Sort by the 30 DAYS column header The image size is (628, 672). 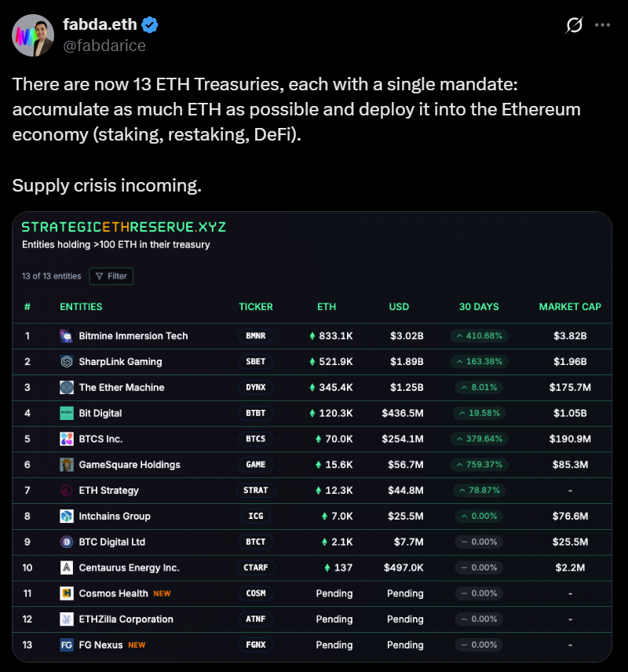click(479, 307)
